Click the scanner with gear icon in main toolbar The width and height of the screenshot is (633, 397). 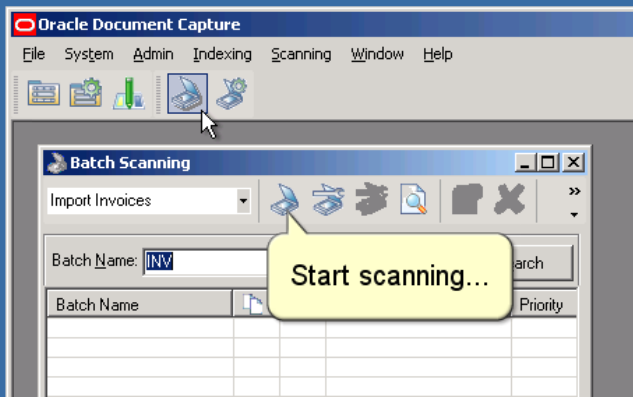coord(231,93)
